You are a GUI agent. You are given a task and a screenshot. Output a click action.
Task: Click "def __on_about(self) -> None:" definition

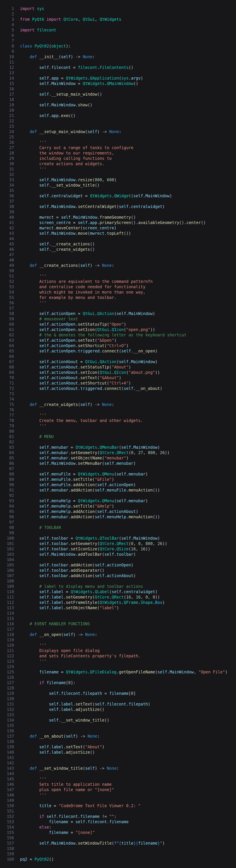click(x=65, y=736)
